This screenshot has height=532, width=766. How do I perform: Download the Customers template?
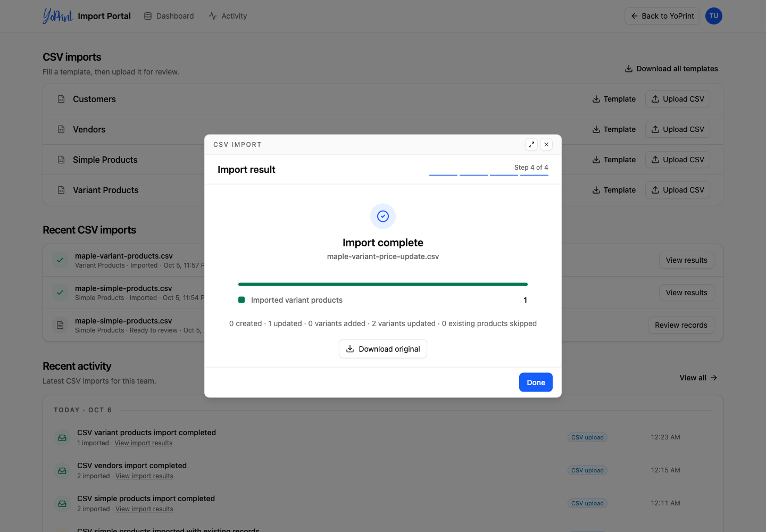click(614, 99)
